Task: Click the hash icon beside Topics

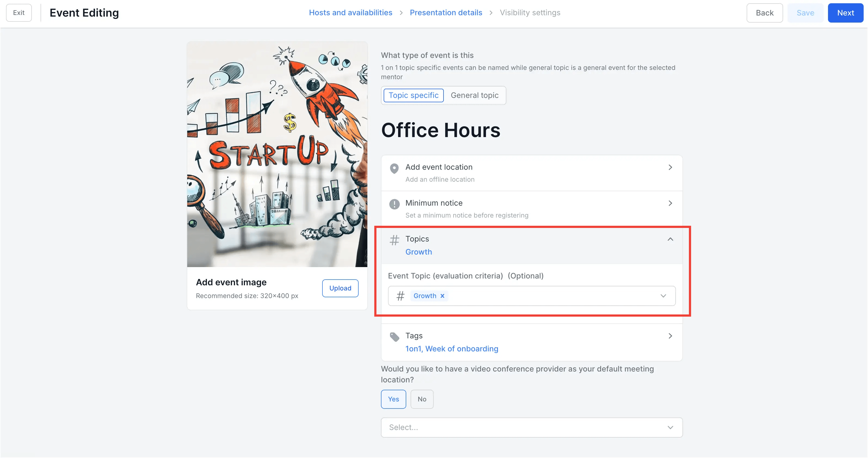Action: (394, 240)
